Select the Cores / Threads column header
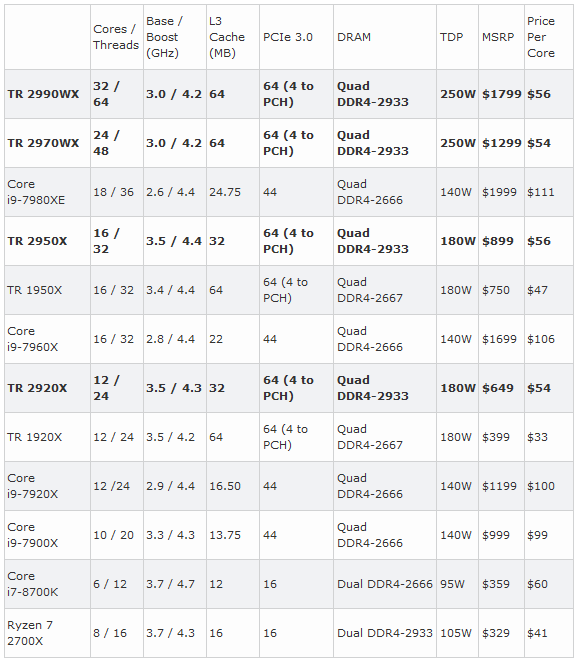The width and height of the screenshot is (579, 662). click(116, 37)
